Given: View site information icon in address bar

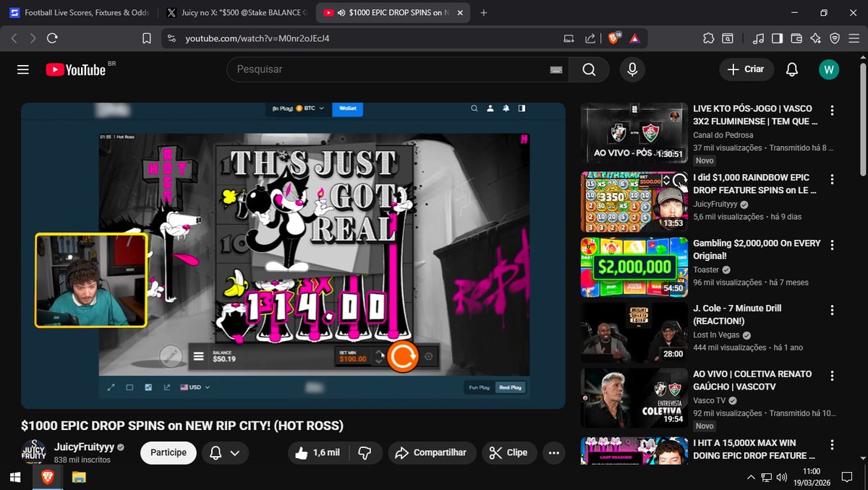Looking at the screenshot, I should pyautogui.click(x=171, y=38).
